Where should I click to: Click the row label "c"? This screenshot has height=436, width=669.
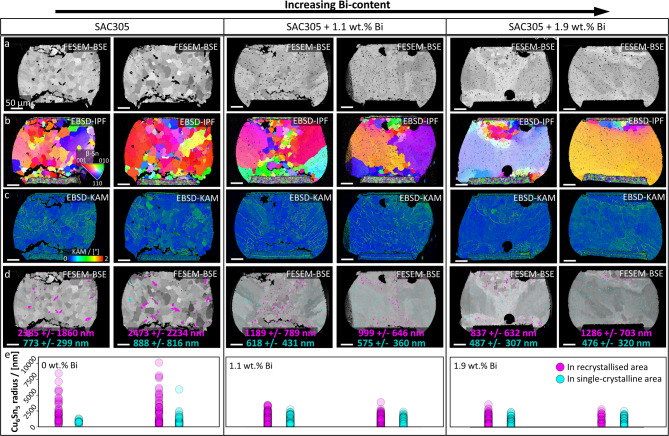pos(6,196)
